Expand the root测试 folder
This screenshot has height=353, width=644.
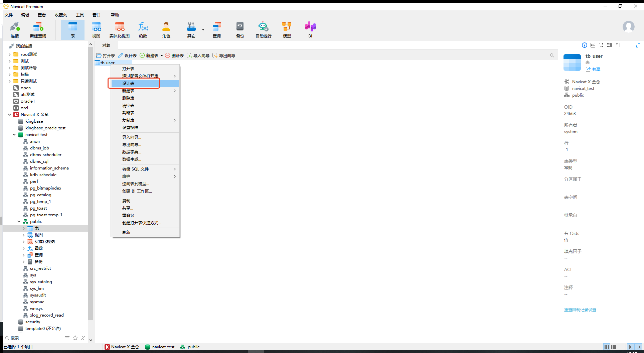9,54
